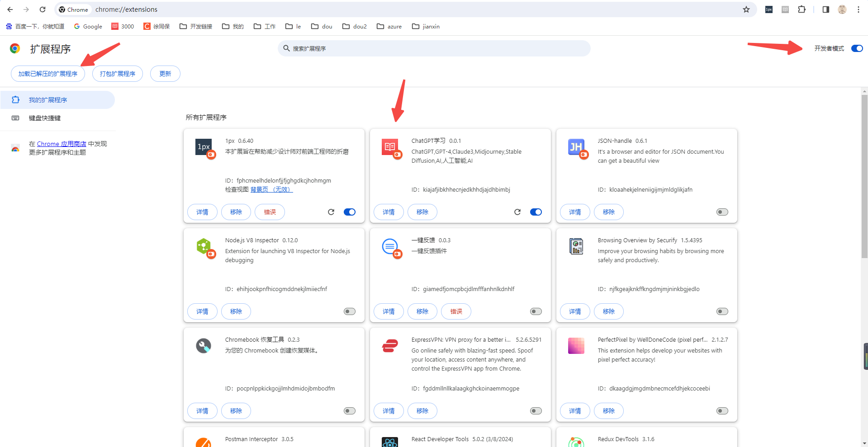Click the 更新 button
The width and height of the screenshot is (868, 447).
coord(165,74)
